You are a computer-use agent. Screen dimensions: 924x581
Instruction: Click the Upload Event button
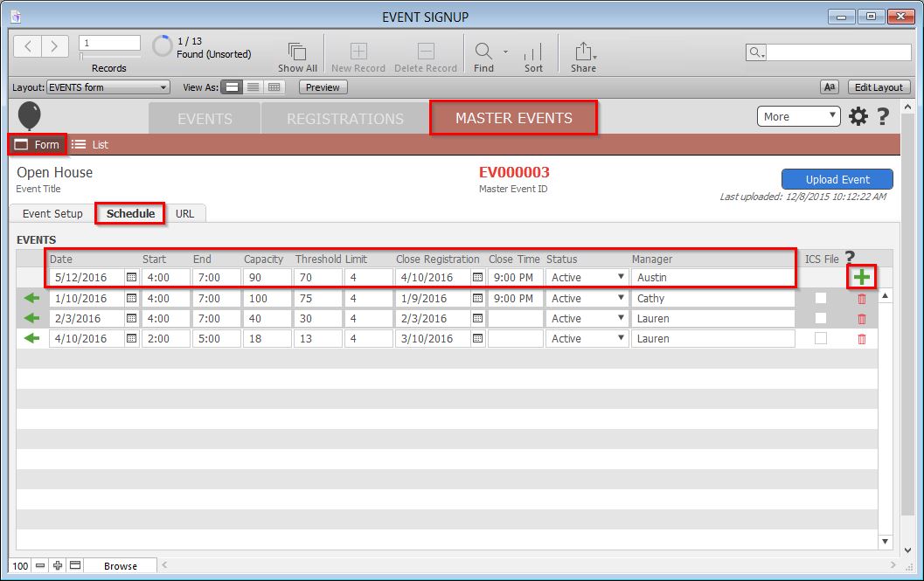click(837, 179)
